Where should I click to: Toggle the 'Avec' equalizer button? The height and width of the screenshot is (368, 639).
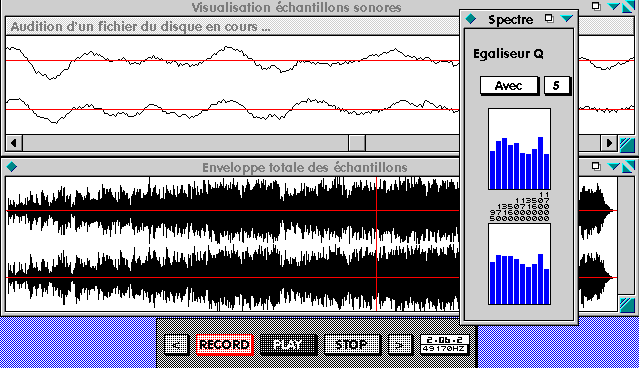pyautogui.click(x=509, y=86)
